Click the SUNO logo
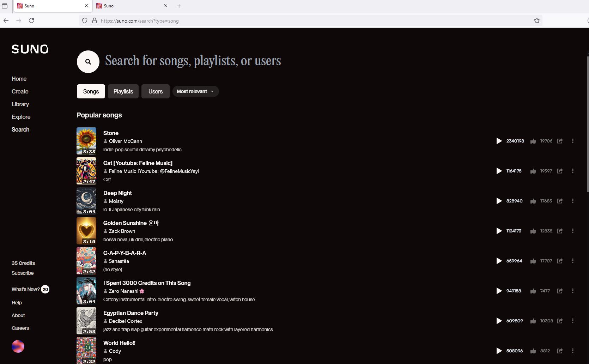The width and height of the screenshot is (589, 364). pyautogui.click(x=30, y=49)
